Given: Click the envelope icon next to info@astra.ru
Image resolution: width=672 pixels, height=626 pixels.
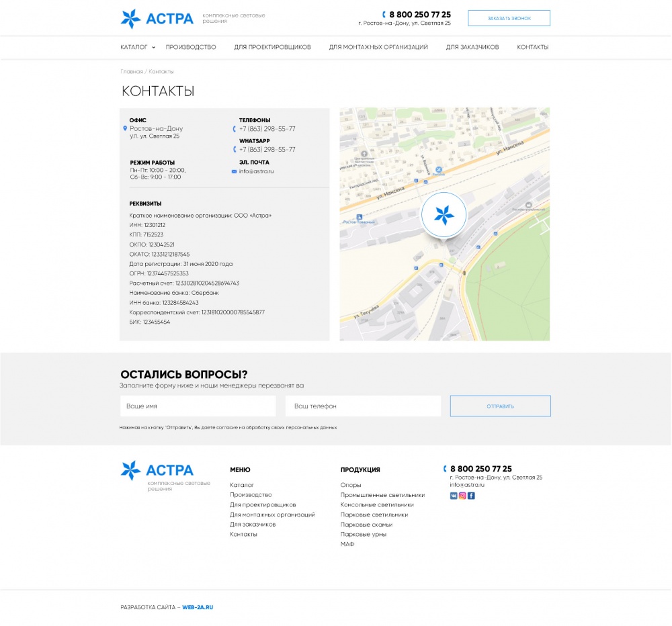Looking at the screenshot, I should click(234, 172).
